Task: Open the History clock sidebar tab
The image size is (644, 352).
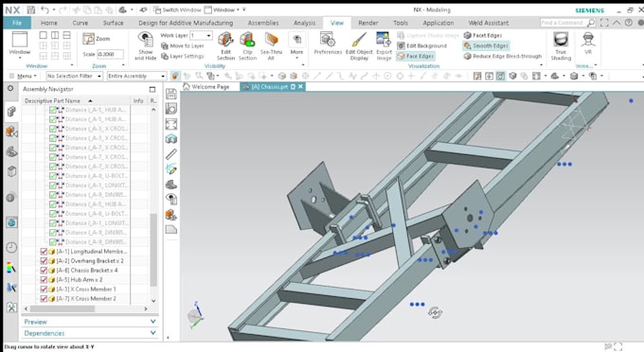Action: tap(11, 247)
